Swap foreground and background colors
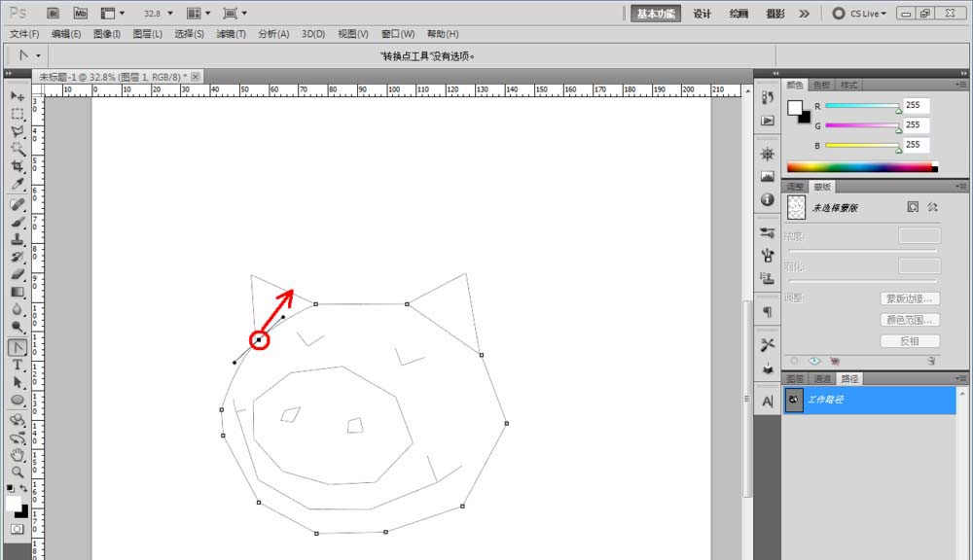Image resolution: width=973 pixels, height=560 pixels. click(x=24, y=488)
